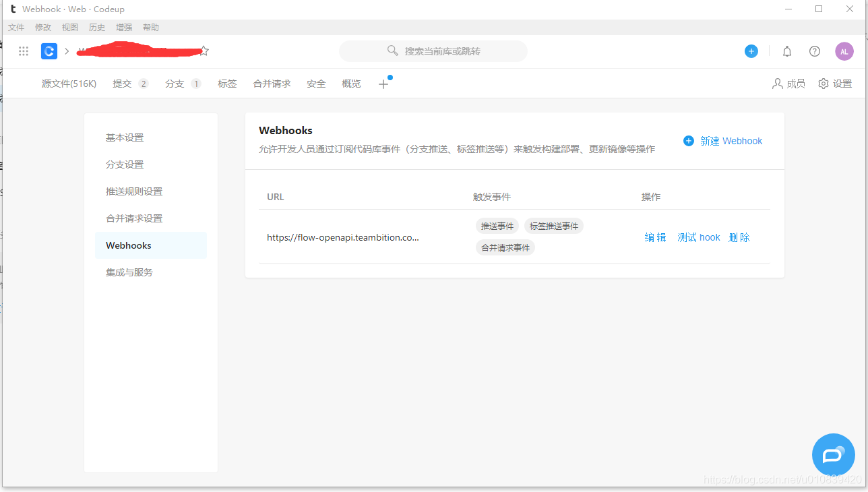Click the search box 搜索当前库或跳转
The width and height of the screenshot is (868, 492).
[x=433, y=51]
